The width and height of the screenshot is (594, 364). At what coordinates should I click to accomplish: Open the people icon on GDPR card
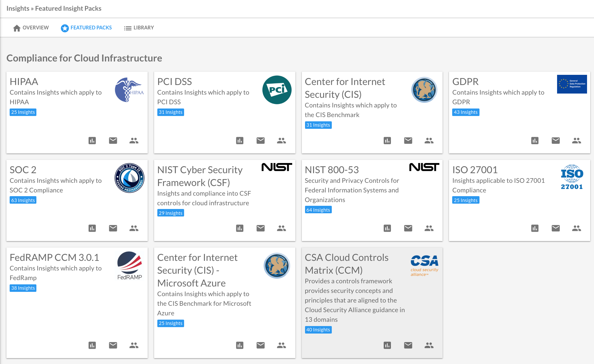click(x=576, y=141)
